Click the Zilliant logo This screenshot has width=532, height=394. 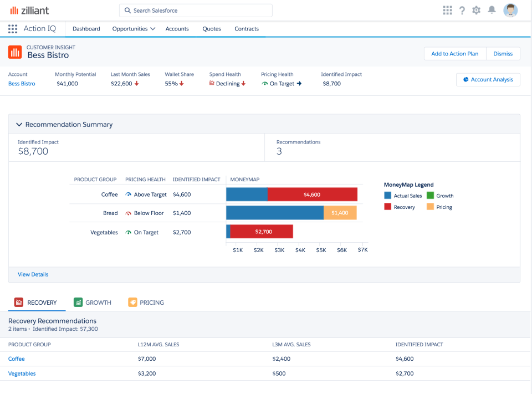click(32, 10)
